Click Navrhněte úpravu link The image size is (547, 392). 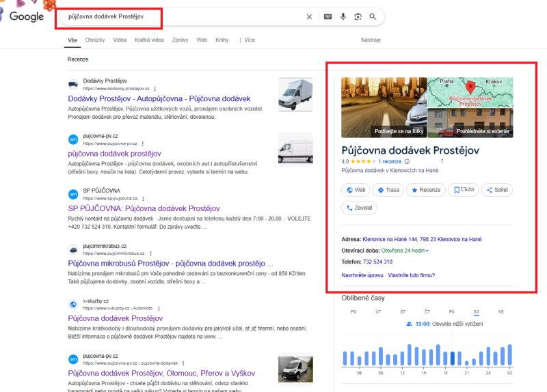pyautogui.click(x=362, y=275)
